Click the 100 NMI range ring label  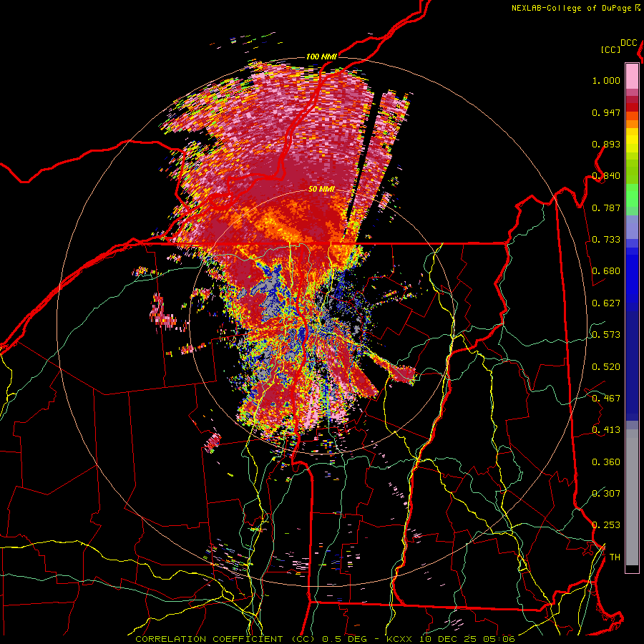(x=321, y=57)
